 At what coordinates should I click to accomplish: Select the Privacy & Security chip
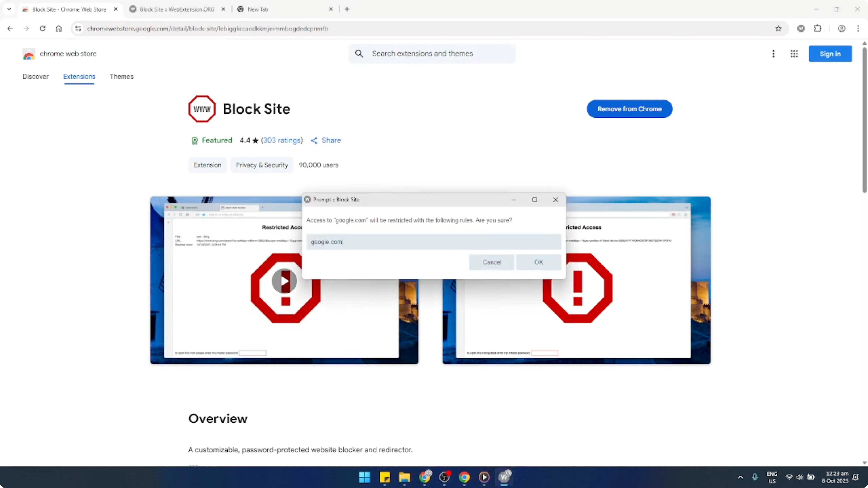[262, 165]
